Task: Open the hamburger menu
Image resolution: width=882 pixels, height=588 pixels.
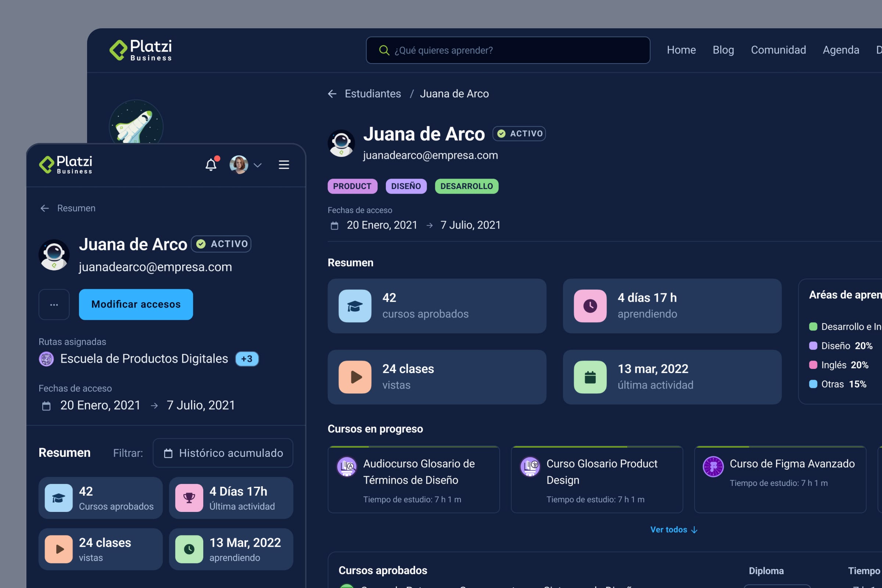Action: tap(284, 165)
